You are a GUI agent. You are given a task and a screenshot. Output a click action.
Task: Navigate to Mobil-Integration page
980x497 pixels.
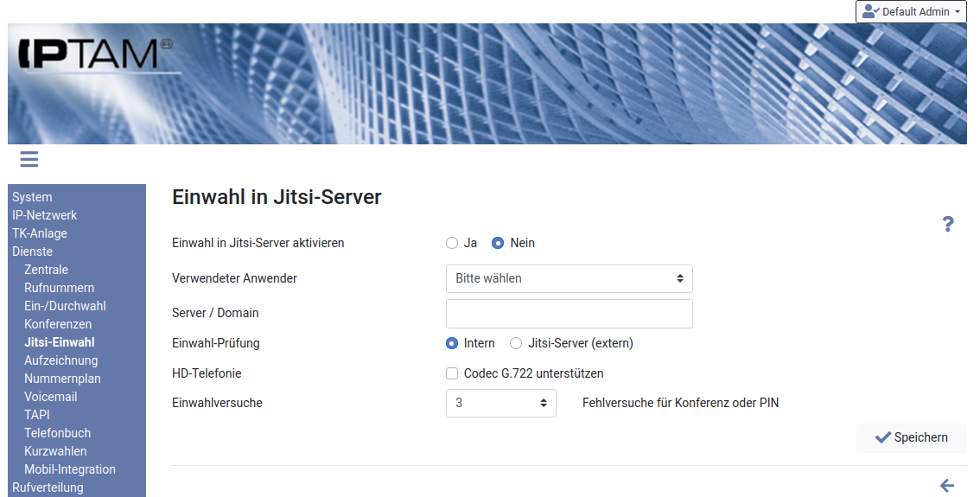click(70, 469)
